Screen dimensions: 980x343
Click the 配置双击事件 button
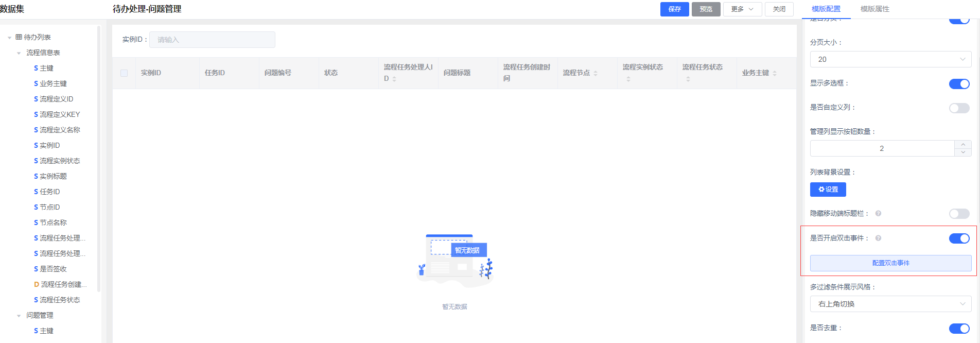coord(890,263)
